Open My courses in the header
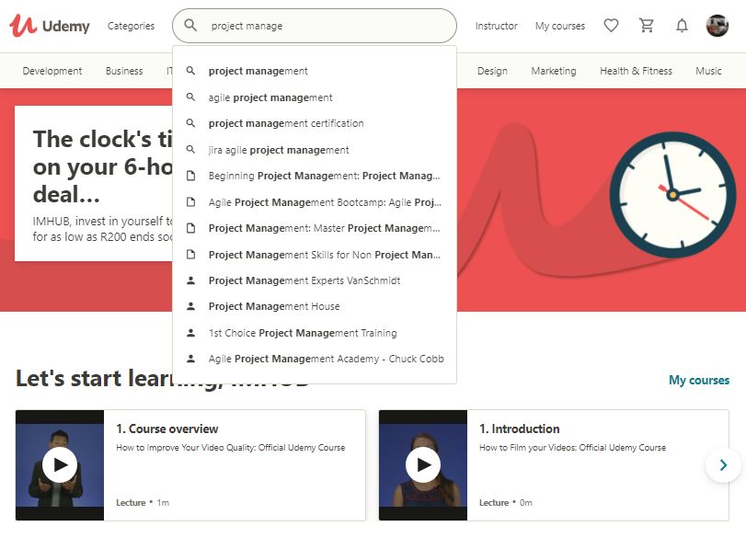746x560 pixels. tap(560, 26)
